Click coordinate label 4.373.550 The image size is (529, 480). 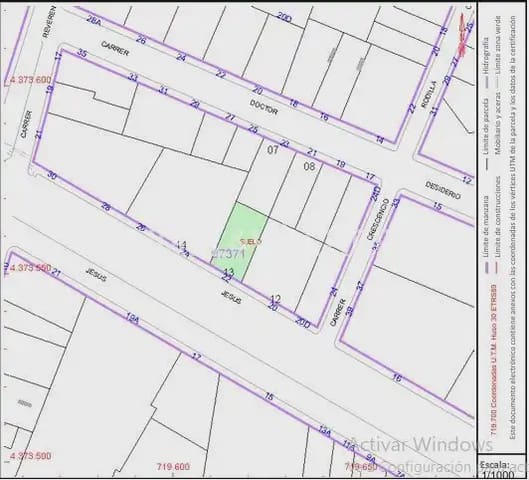pos(30,268)
